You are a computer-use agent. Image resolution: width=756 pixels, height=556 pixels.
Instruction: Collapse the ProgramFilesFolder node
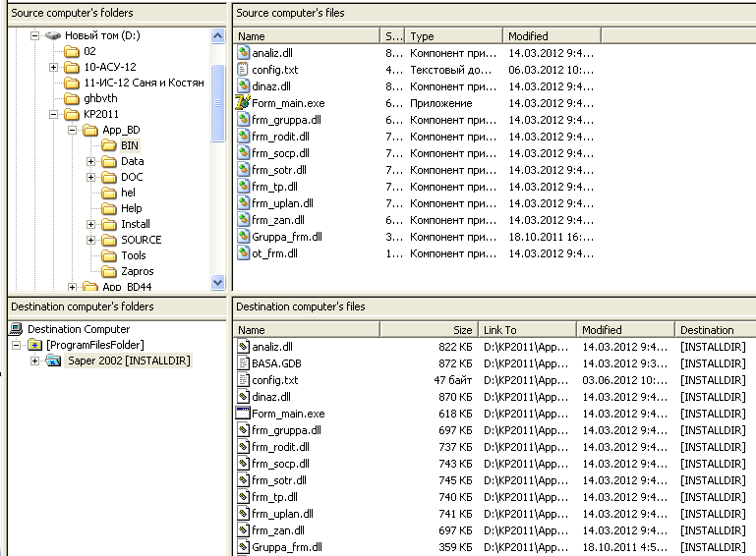pyautogui.click(x=17, y=345)
